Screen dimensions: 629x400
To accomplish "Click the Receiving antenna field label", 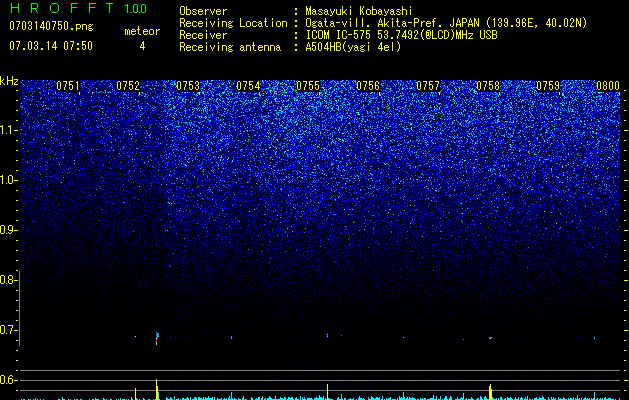I will [230, 47].
